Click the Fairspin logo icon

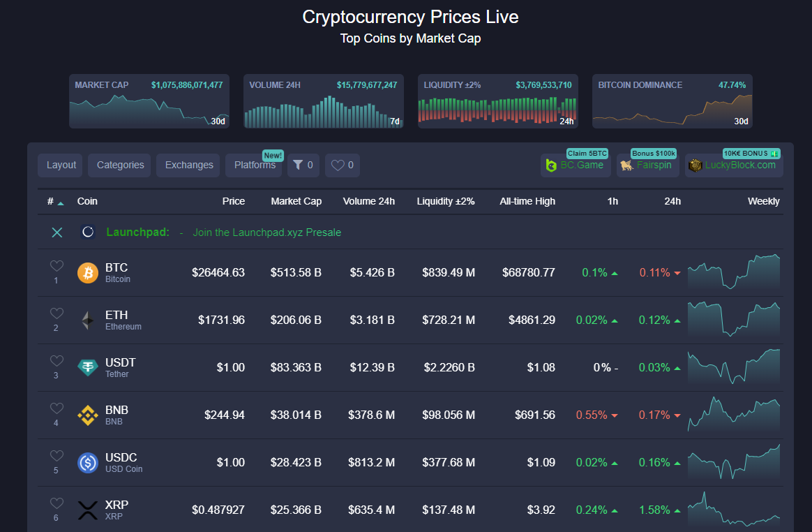pos(627,165)
